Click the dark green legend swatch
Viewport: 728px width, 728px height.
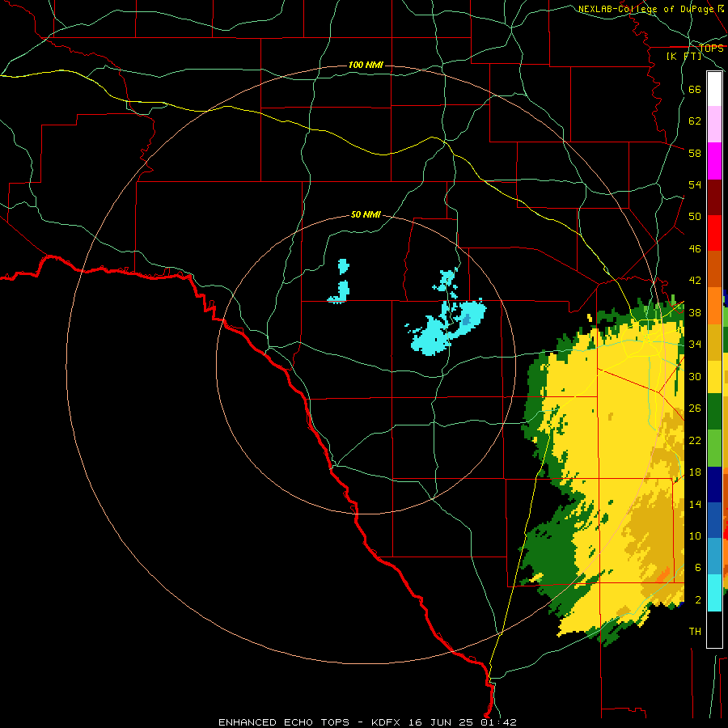(714, 412)
